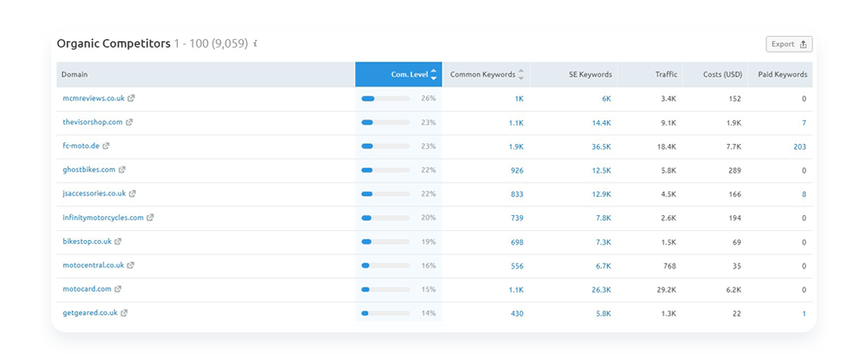Image resolution: width=868 pixels, height=362 pixels.
Task: Open external link icon next to getgeared.co.uk
Action: click(x=124, y=313)
